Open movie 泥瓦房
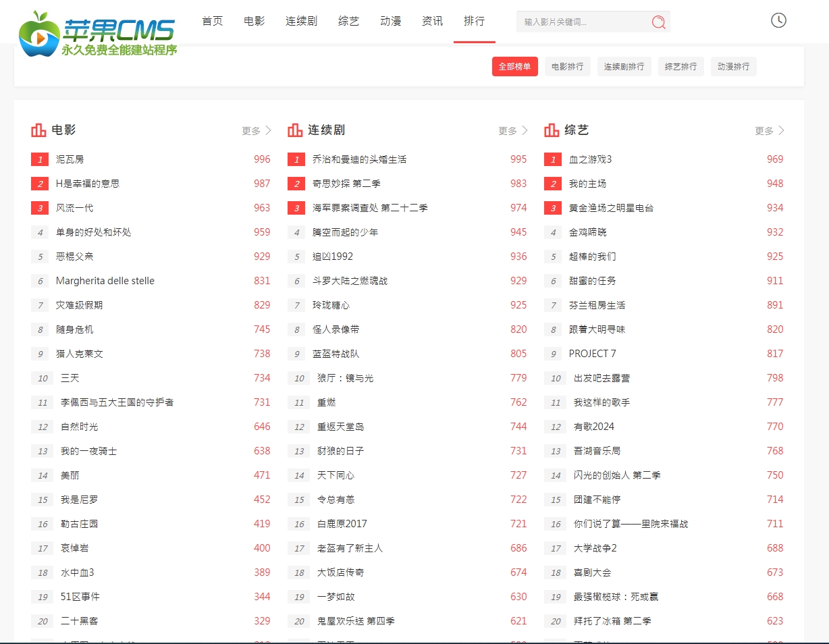 70,159
